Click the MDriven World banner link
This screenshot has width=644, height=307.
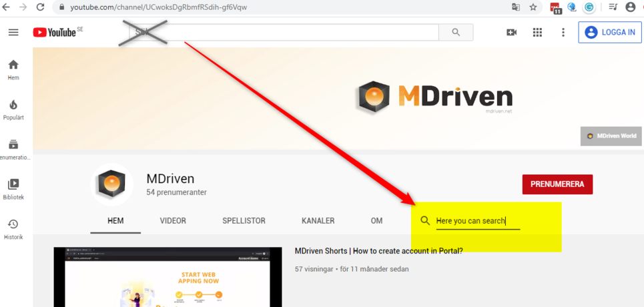611,136
